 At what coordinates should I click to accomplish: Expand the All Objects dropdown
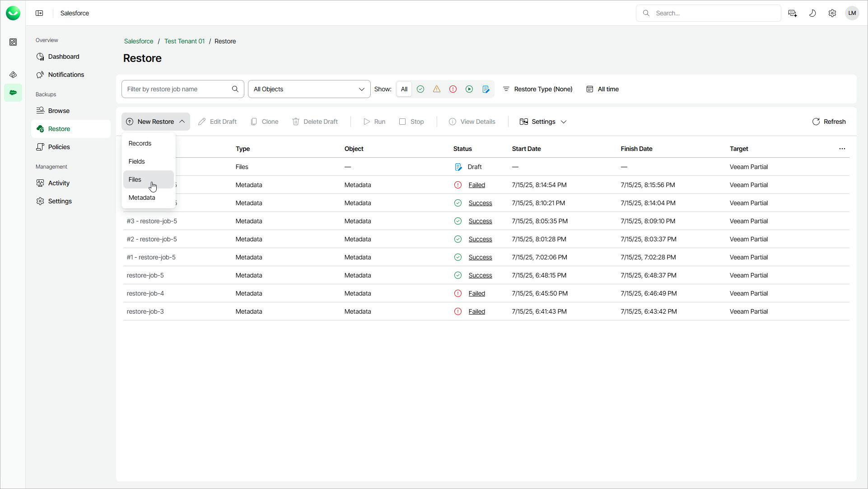[x=309, y=89]
